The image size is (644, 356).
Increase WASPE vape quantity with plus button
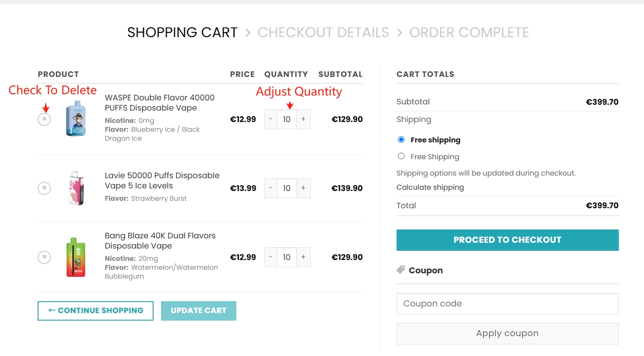point(303,119)
